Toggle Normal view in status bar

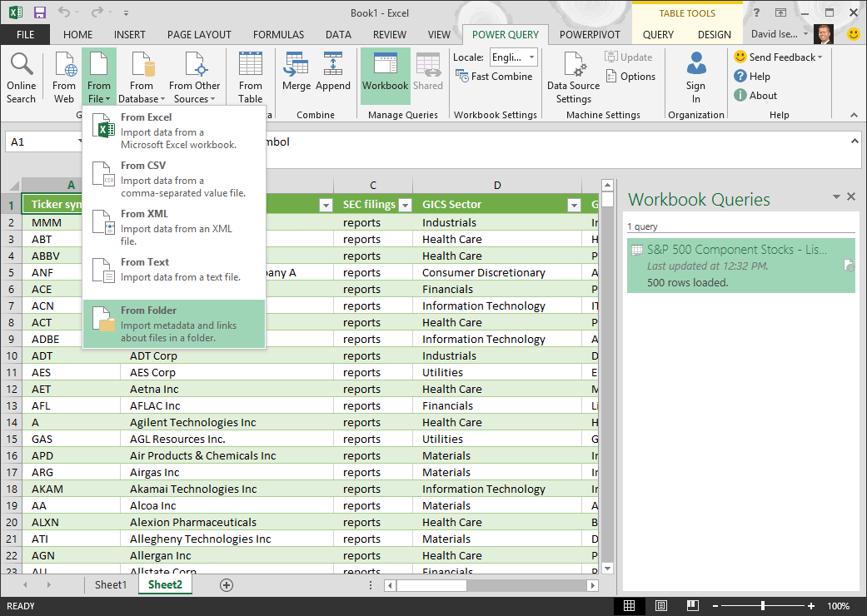click(630, 605)
